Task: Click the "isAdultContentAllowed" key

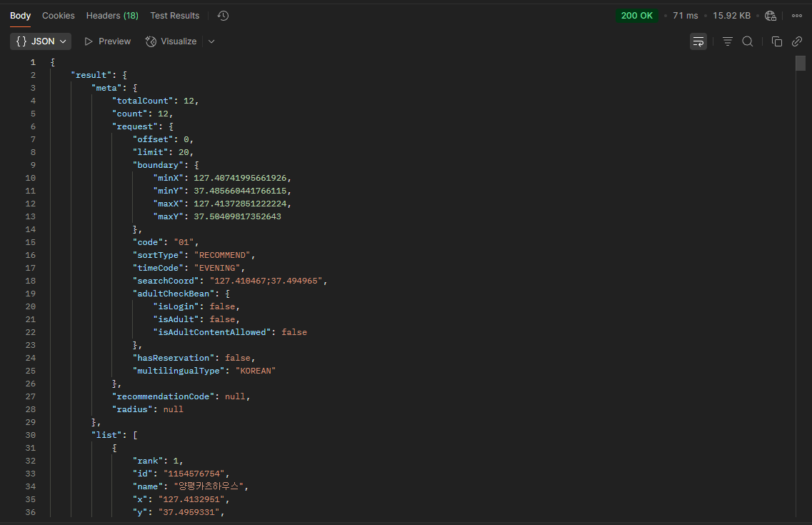Action: 212,332
